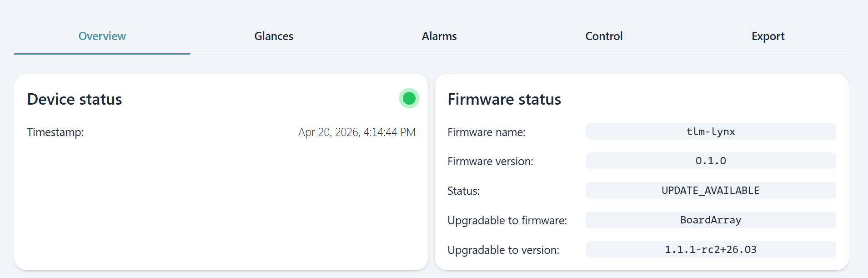Viewport: 868px width, 278px height.
Task: Click the UPDATE_AVAILABLE status field
Action: pyautogui.click(x=710, y=191)
